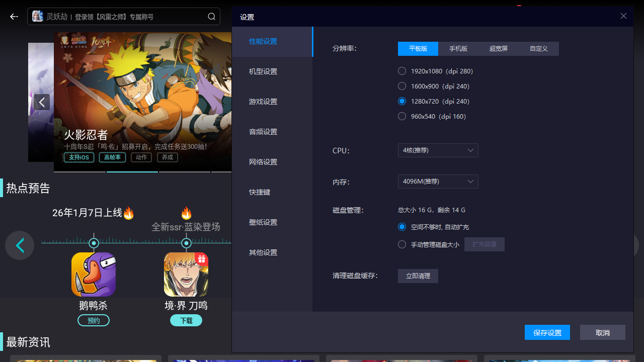Click timeline marker above 鹅鸭杀
644x362 pixels.
coord(94,243)
